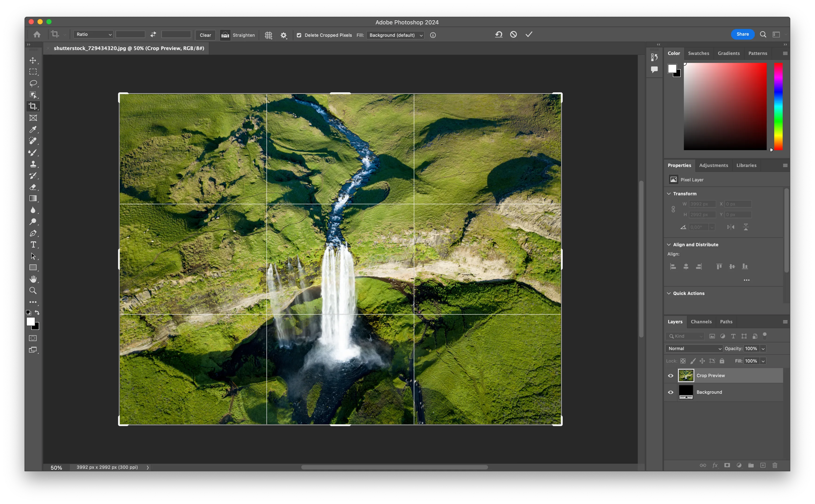Image resolution: width=815 pixels, height=504 pixels.
Task: Disable the Delete Cropped Pixels checkbox
Action: (299, 35)
